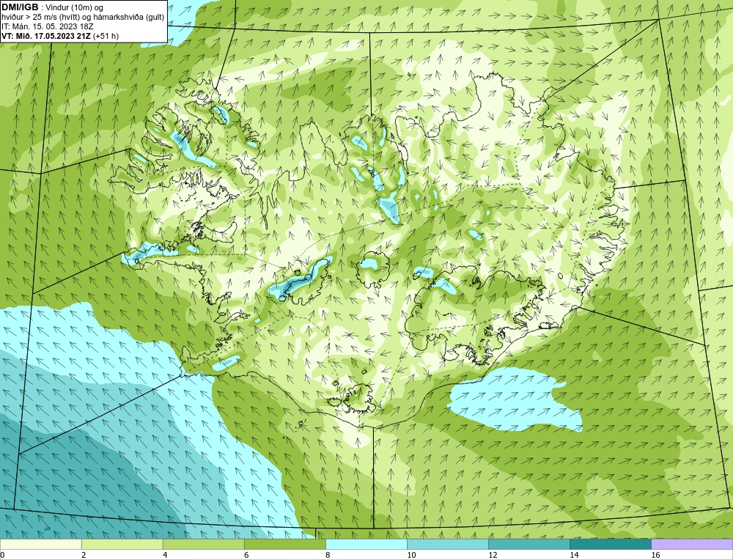
Task: Click the 'IT: Mán. 15. 05. 2023 18Z' line
Action: pyautogui.click(x=47, y=26)
